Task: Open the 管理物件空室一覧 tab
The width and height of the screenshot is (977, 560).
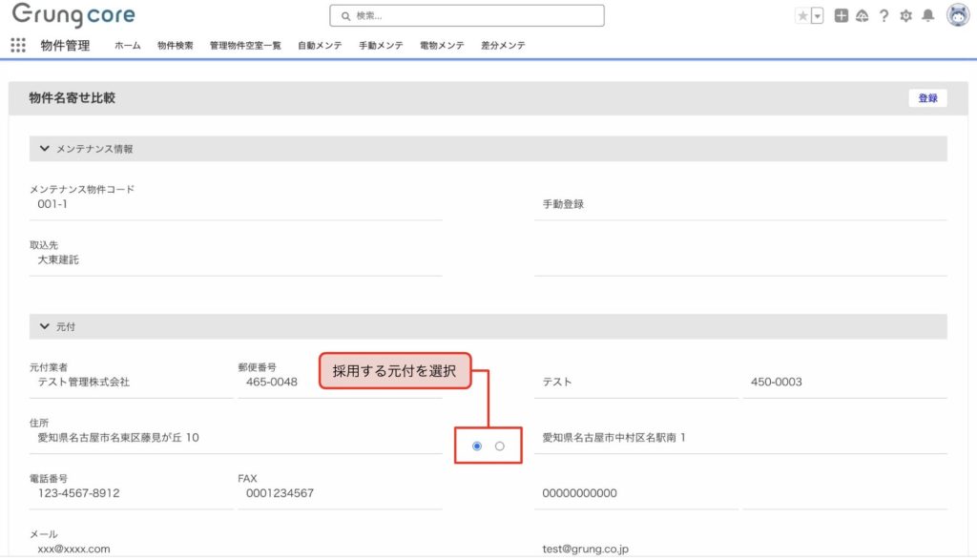Action: click(x=245, y=46)
